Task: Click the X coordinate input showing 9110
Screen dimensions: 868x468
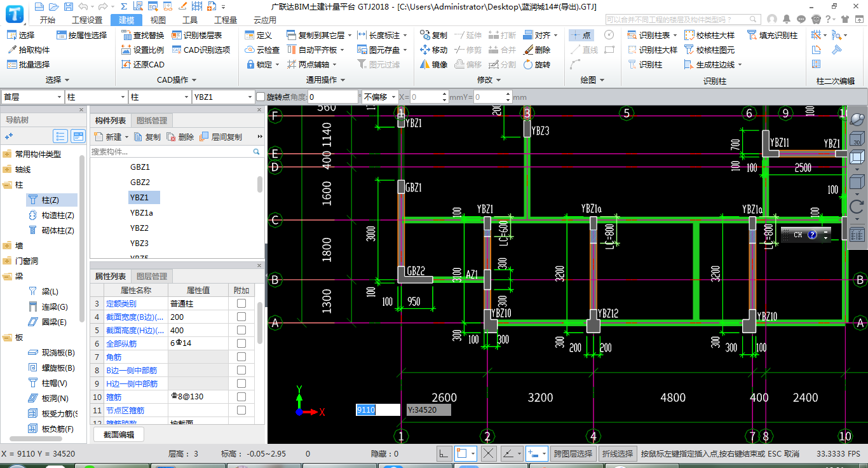Action: coord(377,410)
